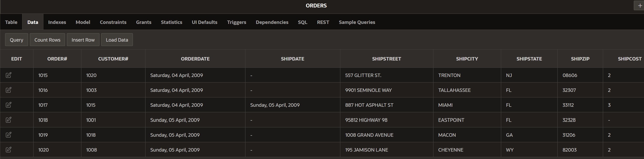Click the Load Data button
Image resolution: width=644 pixels, height=159 pixels.
click(117, 40)
